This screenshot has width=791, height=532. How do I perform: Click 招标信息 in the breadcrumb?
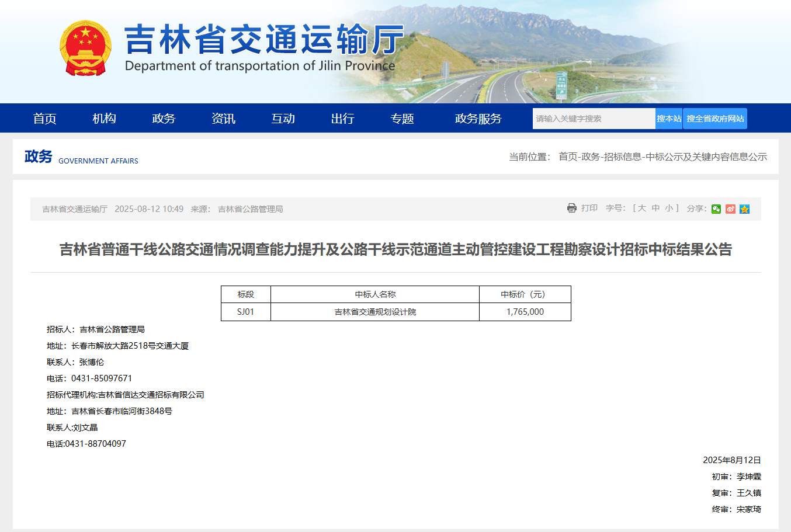click(622, 157)
